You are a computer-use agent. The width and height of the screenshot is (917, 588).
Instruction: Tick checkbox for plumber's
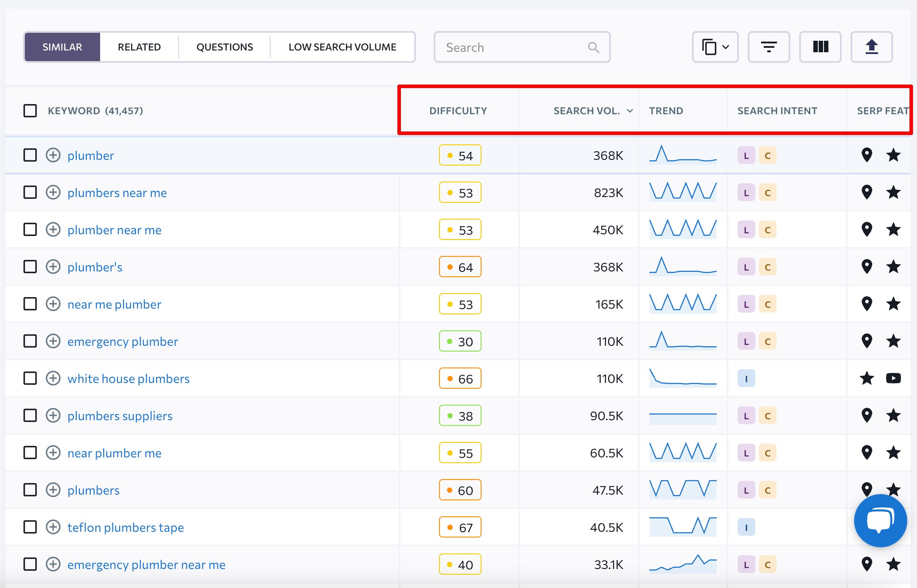click(30, 267)
